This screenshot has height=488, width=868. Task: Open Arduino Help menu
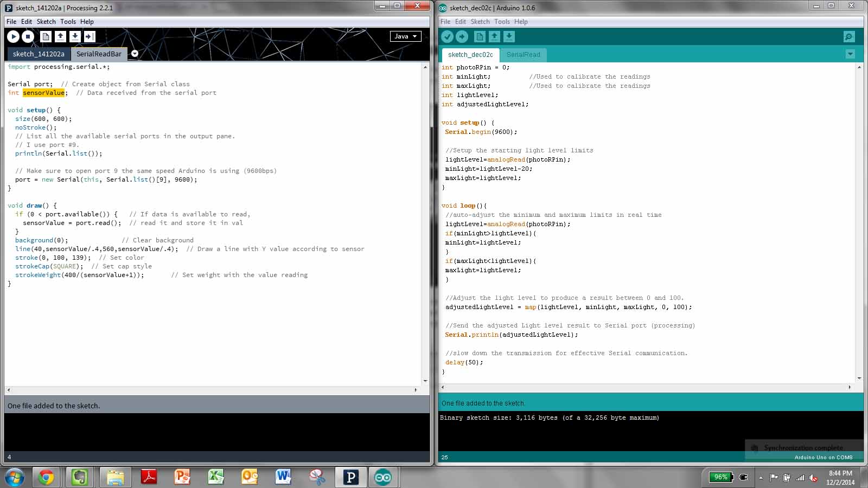[x=521, y=22]
